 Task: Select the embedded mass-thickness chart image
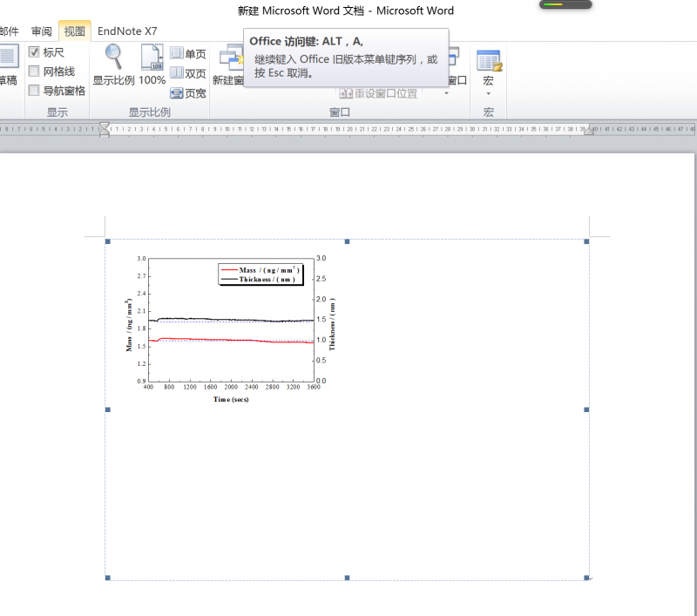point(230,328)
